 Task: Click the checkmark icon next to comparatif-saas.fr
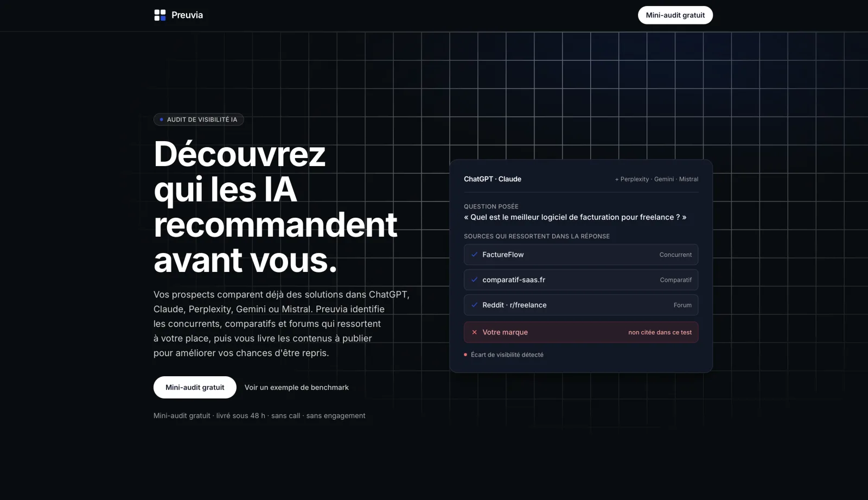click(474, 280)
